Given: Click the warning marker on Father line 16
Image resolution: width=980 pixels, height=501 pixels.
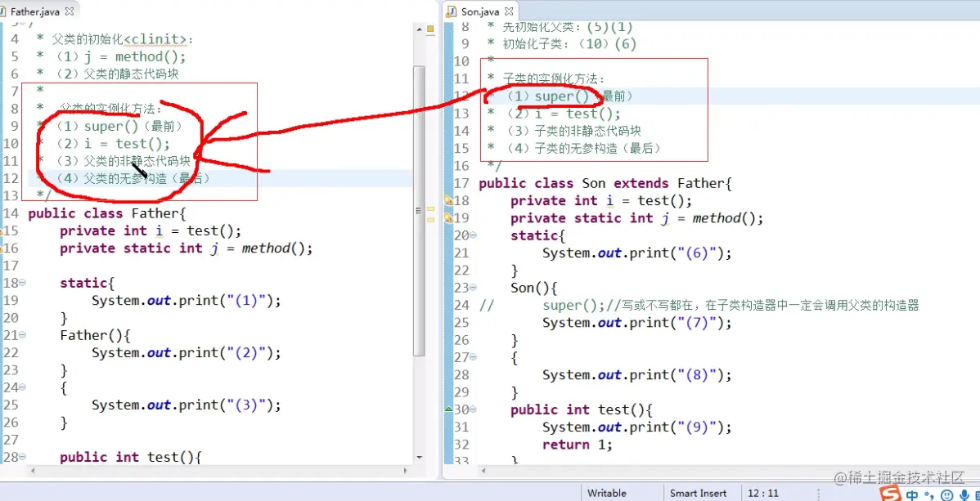Looking at the screenshot, I should (x=2, y=248).
